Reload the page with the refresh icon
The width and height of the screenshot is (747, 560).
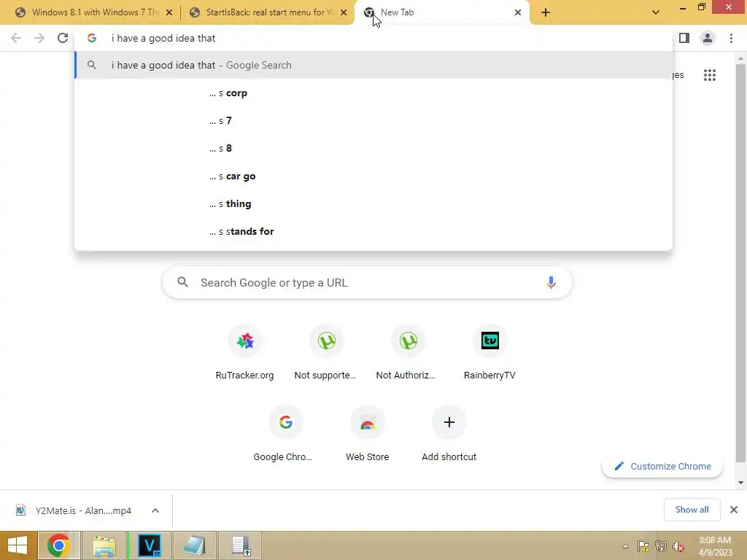63,38
